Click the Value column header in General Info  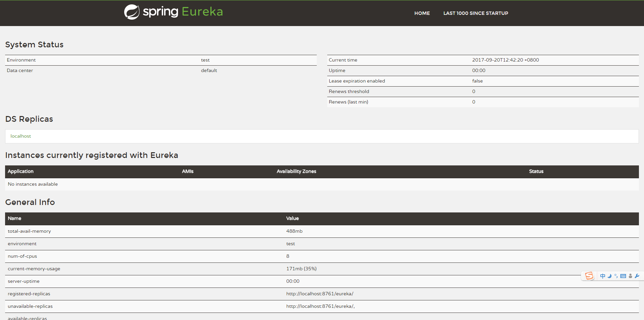tap(293, 218)
